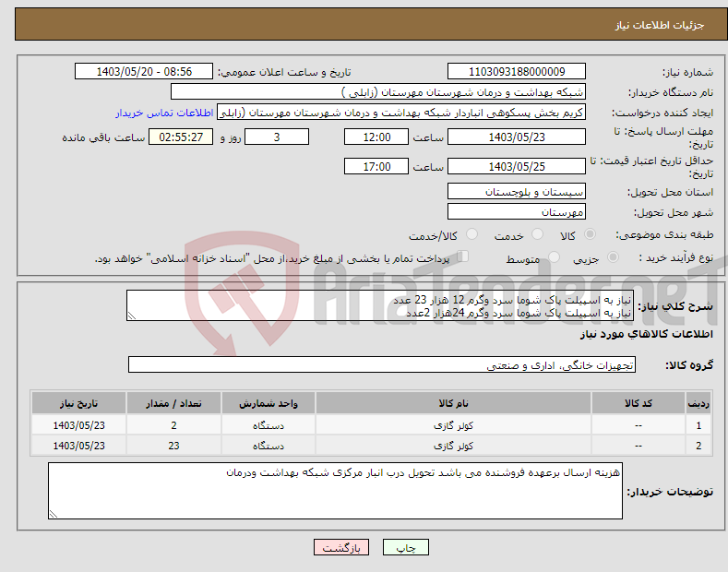Click the بازگشت (back) button
Screen dimensions: 728x572
coord(341,547)
